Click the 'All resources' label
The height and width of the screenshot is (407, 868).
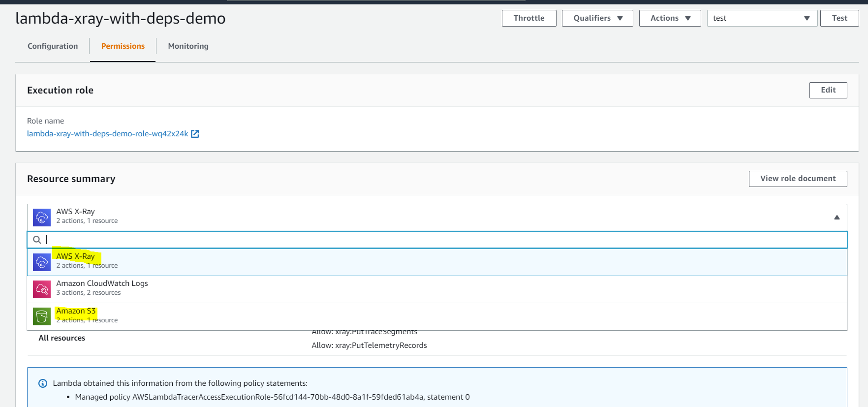point(62,338)
